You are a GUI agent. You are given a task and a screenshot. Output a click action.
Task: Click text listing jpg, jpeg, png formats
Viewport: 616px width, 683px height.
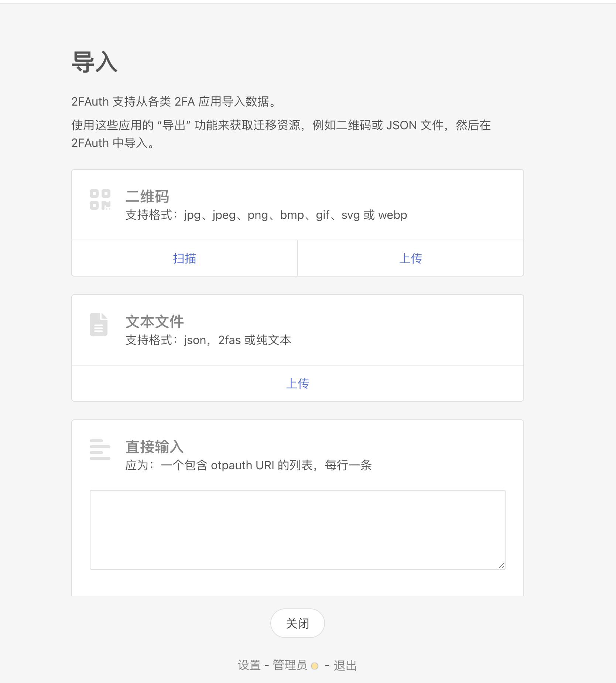tap(266, 215)
